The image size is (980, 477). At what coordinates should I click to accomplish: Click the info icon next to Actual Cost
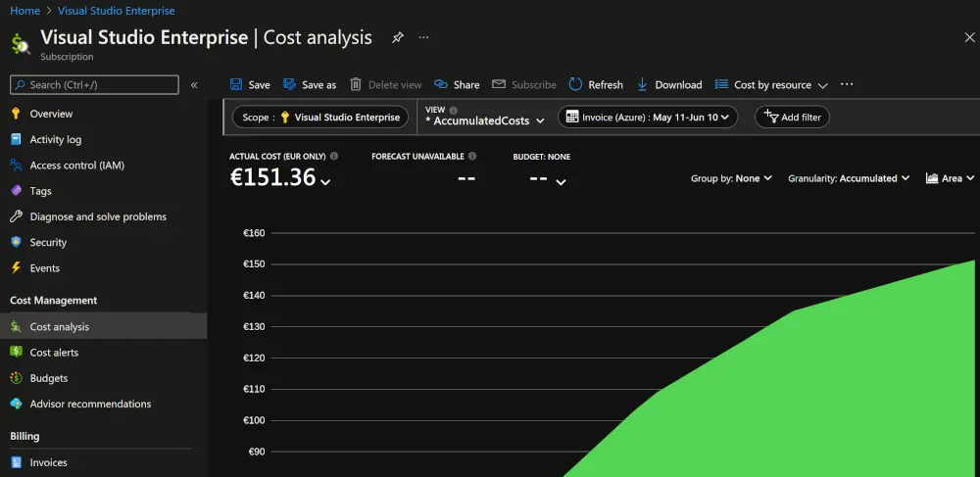click(x=334, y=156)
